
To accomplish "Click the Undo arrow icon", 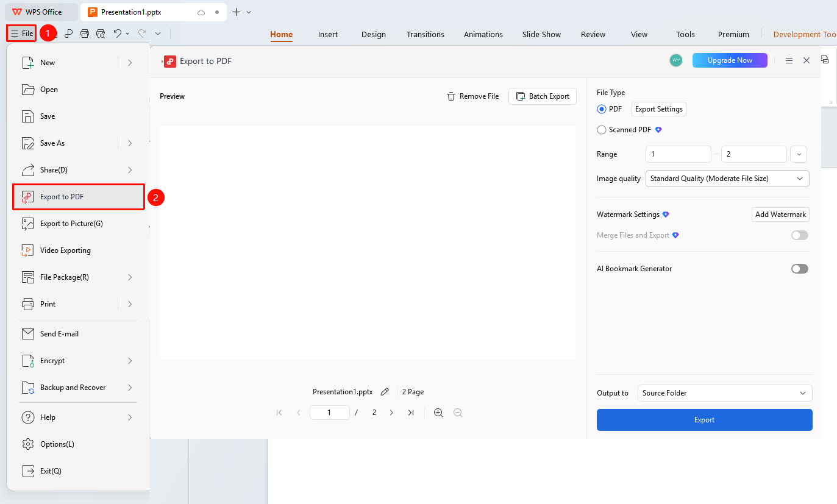I will (118, 34).
